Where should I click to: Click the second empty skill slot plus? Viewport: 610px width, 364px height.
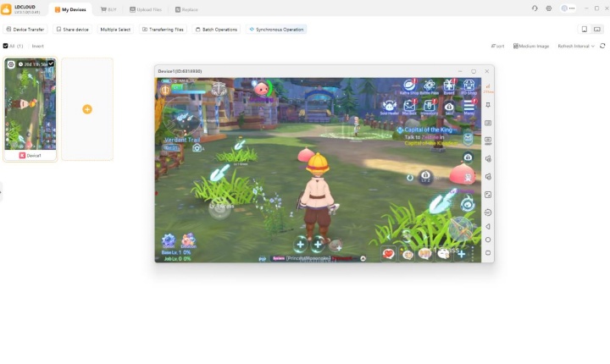click(x=318, y=245)
